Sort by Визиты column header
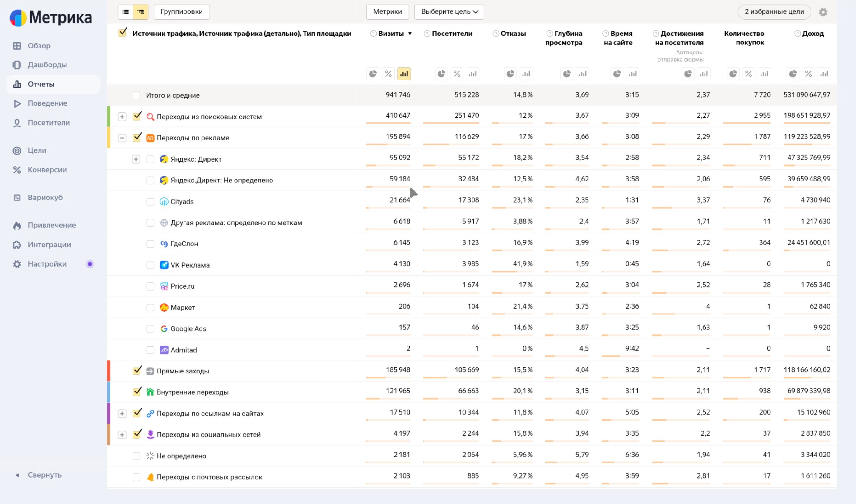Image resolution: width=856 pixels, height=504 pixels. pos(391,34)
